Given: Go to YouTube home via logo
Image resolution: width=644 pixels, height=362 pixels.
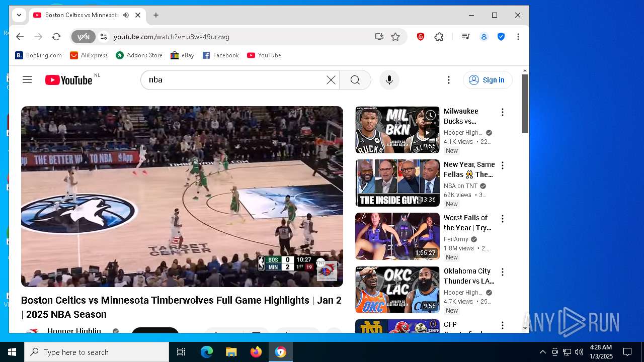Looking at the screenshot, I should pos(69,80).
